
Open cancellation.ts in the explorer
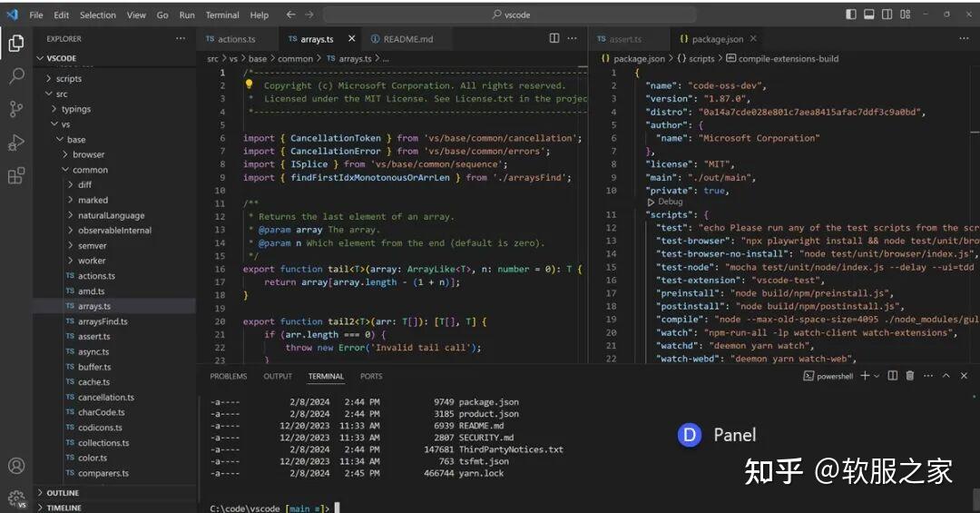(105, 398)
